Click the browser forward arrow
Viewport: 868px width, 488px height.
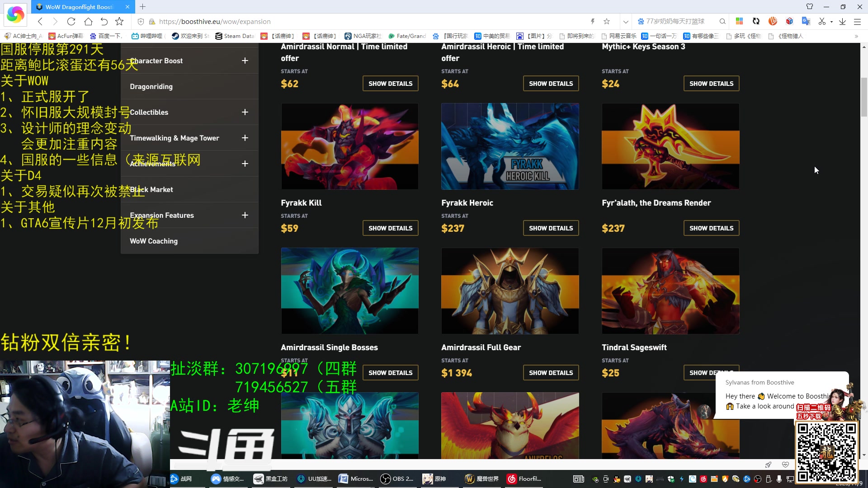point(55,21)
